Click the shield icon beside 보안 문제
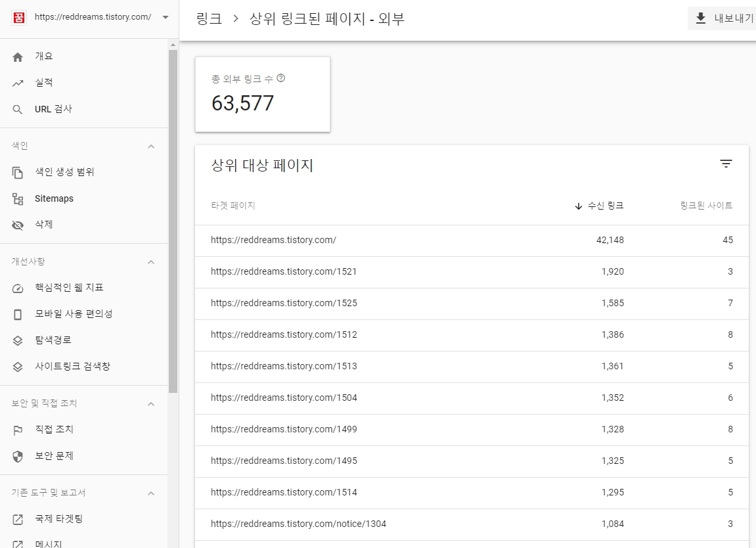756x548 pixels. 18,457
